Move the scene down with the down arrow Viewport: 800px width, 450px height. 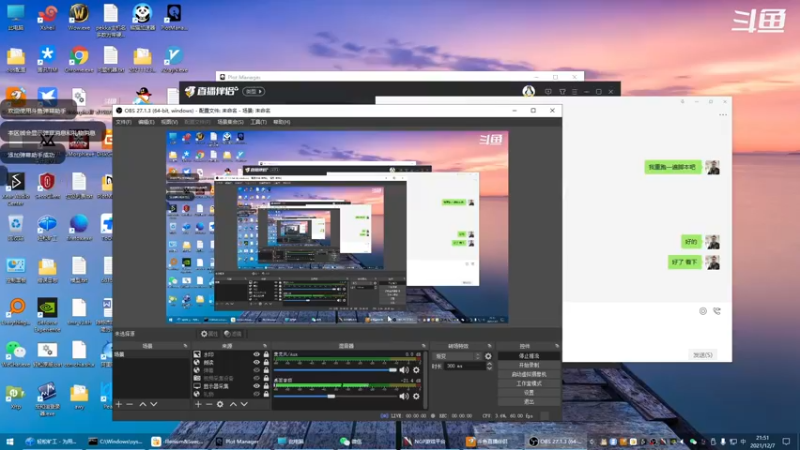(154, 404)
